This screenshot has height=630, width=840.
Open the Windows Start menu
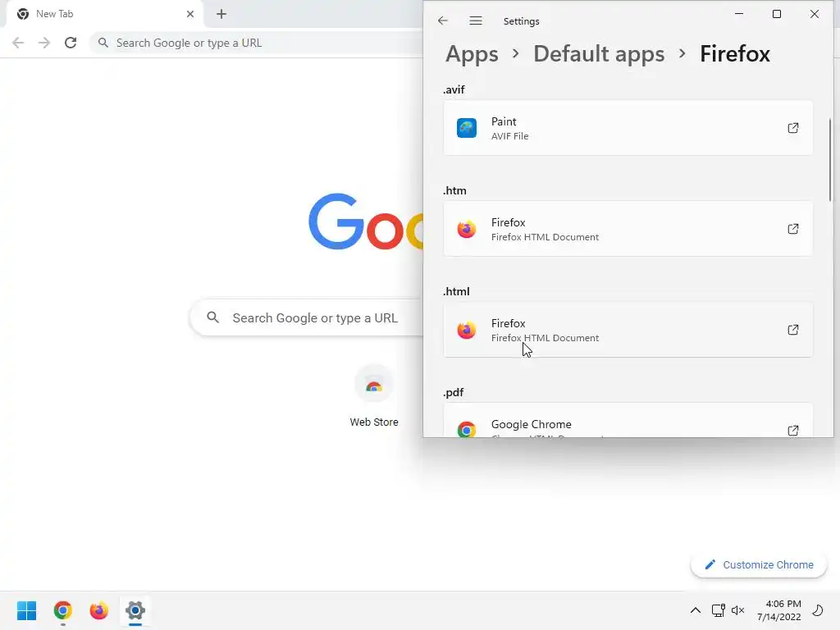(27, 610)
